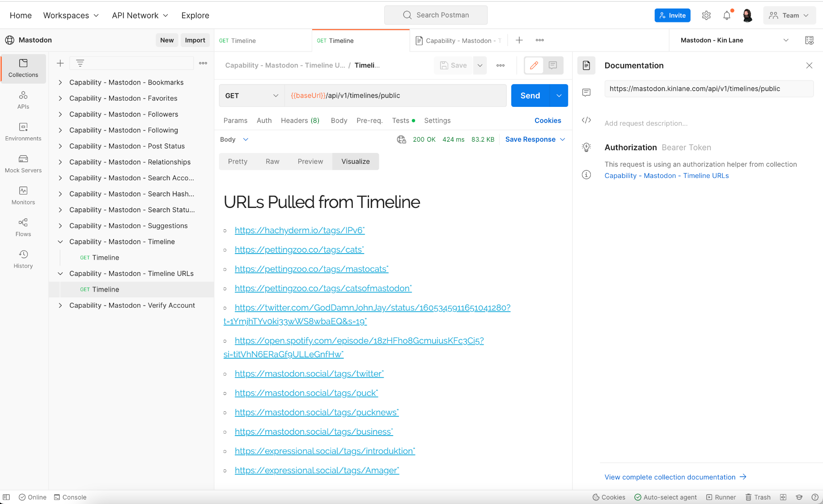
Task: Open request more actions ellipsis
Action: 501,65
